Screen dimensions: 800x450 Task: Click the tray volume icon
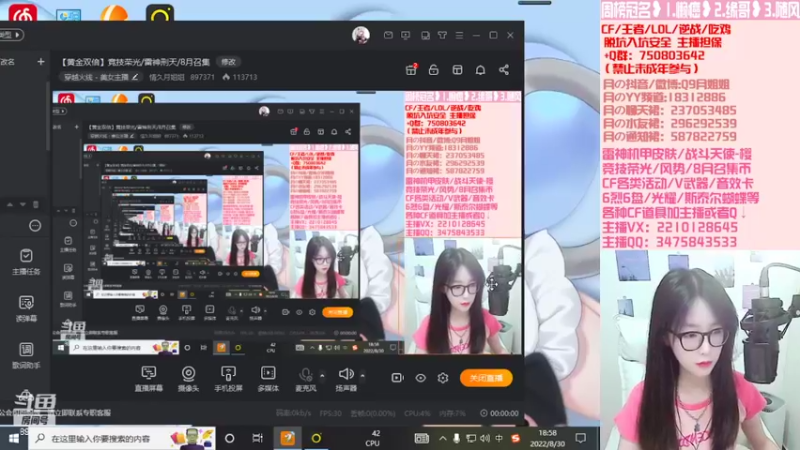pyautogui.click(x=485, y=438)
